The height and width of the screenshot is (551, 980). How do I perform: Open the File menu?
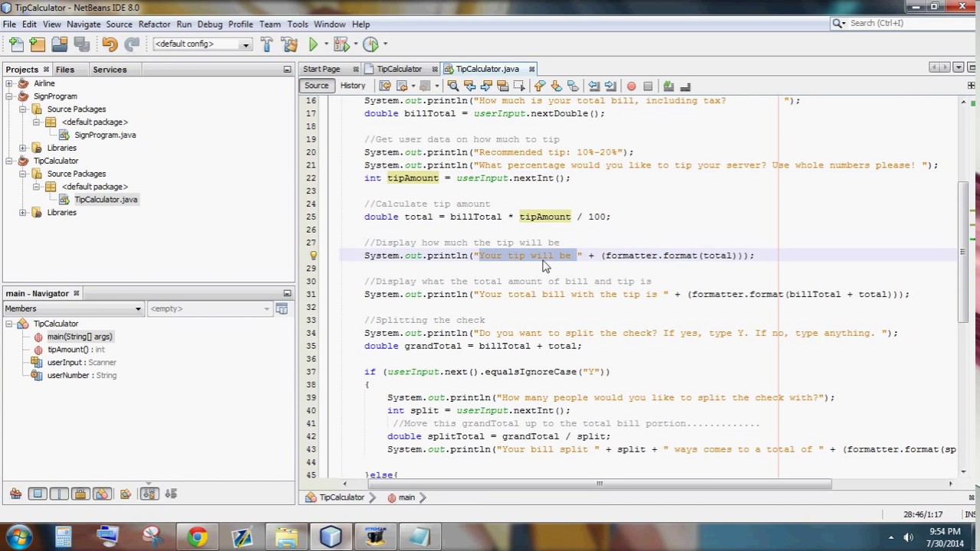[x=9, y=24]
